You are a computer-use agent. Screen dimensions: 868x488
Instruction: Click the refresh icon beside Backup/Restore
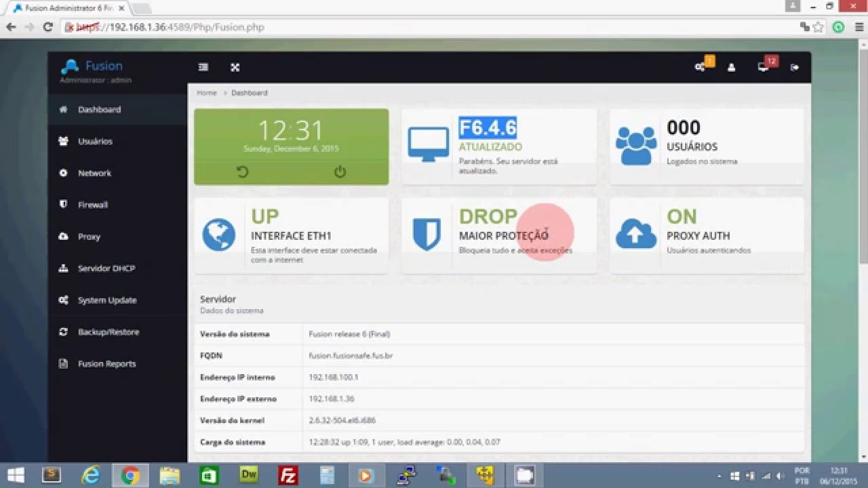63,332
